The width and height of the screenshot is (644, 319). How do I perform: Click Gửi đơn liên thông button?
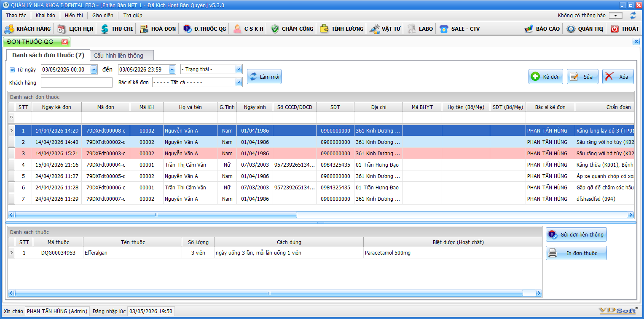pos(576,234)
